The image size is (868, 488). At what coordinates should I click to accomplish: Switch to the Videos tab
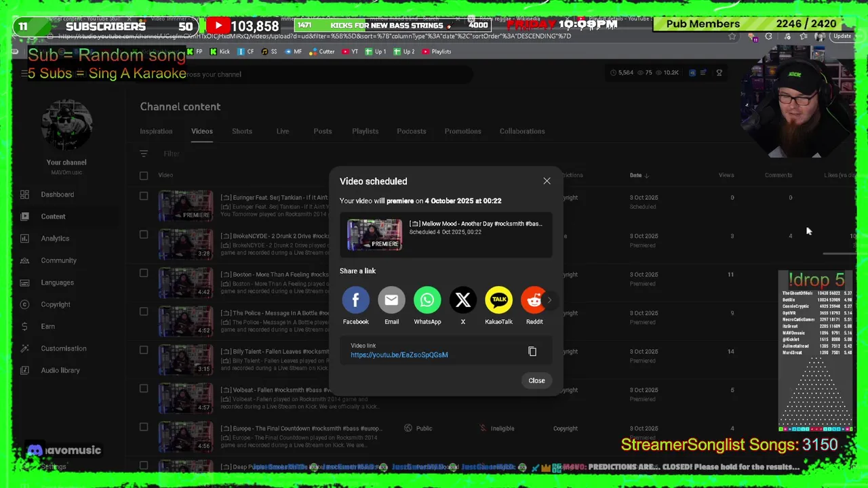pyautogui.click(x=201, y=131)
